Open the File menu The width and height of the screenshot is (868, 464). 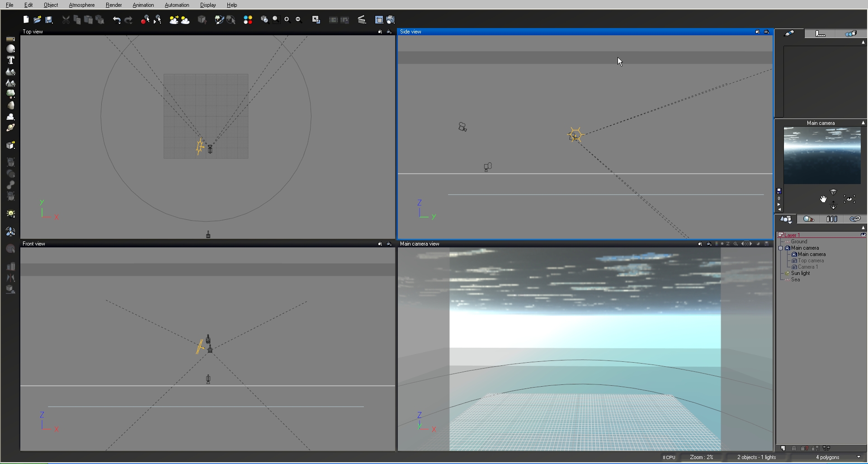click(x=9, y=5)
